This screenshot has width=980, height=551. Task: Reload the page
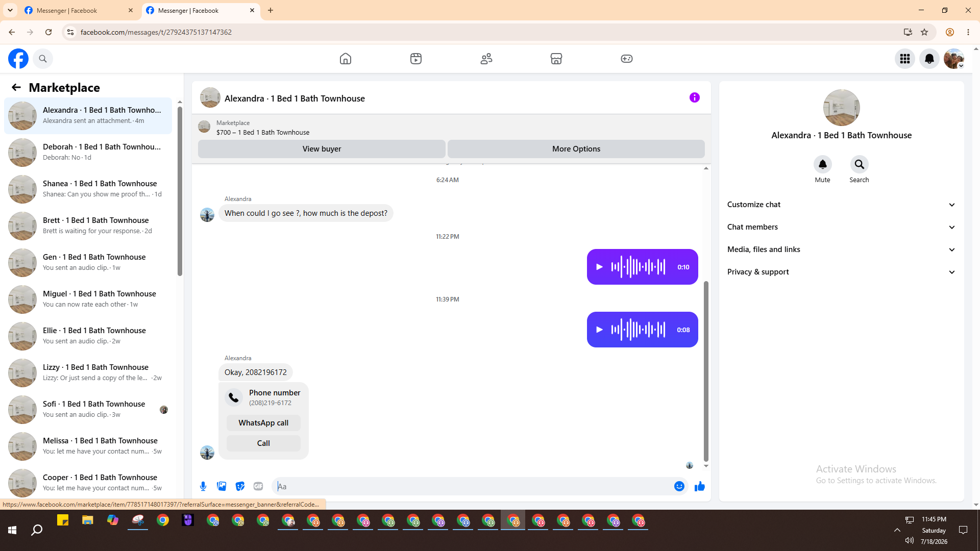(48, 32)
